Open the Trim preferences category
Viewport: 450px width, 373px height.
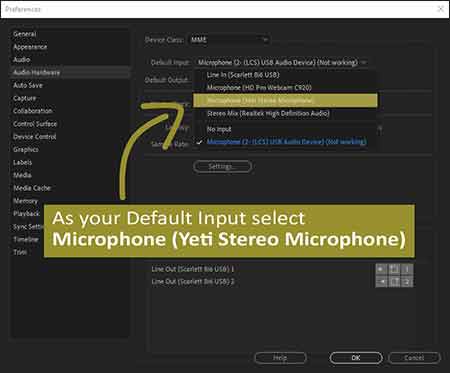pos(20,252)
